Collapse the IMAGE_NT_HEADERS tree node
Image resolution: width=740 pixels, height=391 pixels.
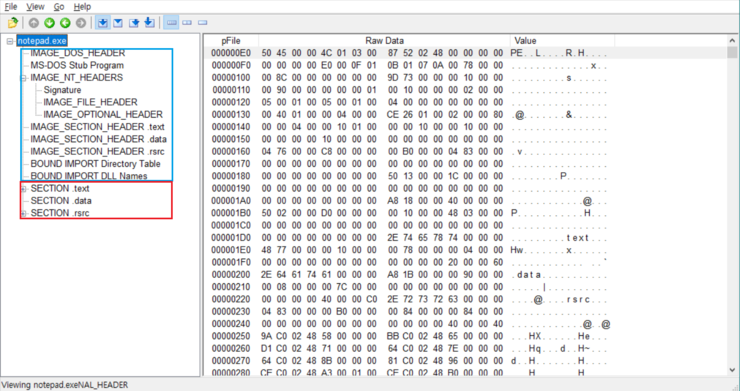pos(23,78)
